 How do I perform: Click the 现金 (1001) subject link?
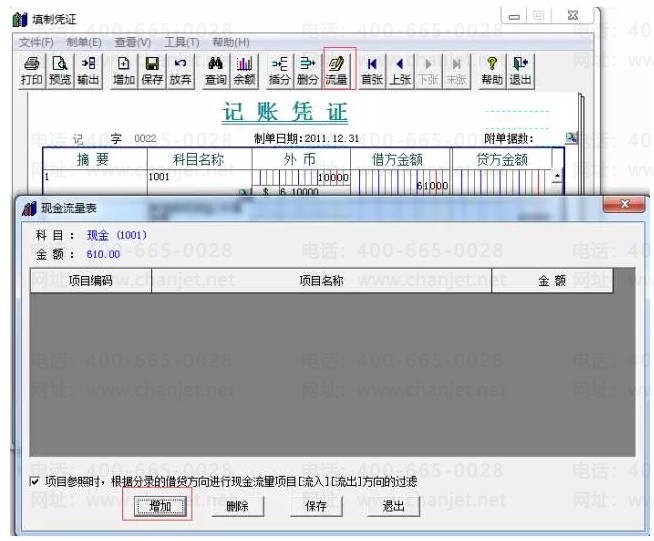pos(117,235)
